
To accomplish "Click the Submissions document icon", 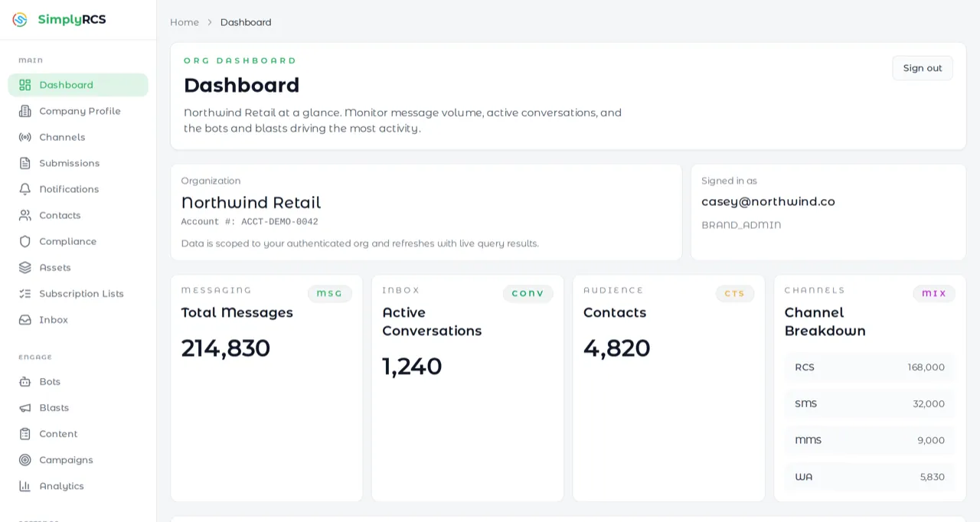I will 25,163.
